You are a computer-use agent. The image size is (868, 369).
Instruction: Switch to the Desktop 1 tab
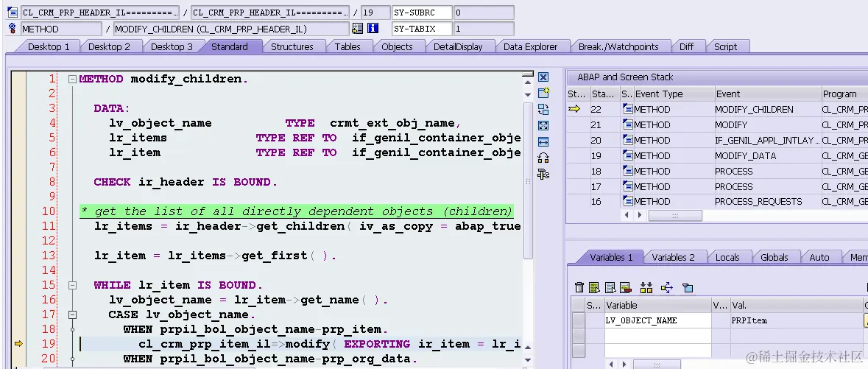(49, 46)
